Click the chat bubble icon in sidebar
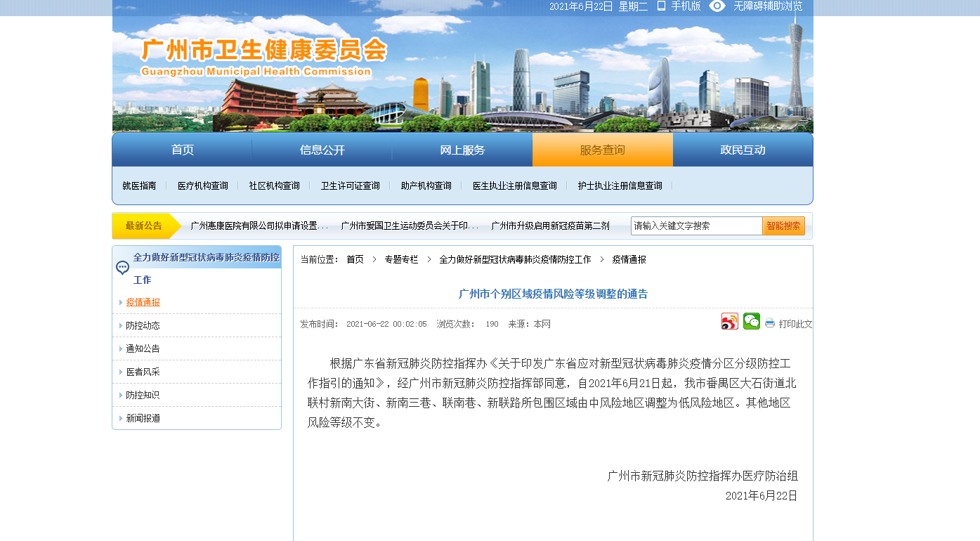This screenshot has width=980, height=541. tap(123, 268)
